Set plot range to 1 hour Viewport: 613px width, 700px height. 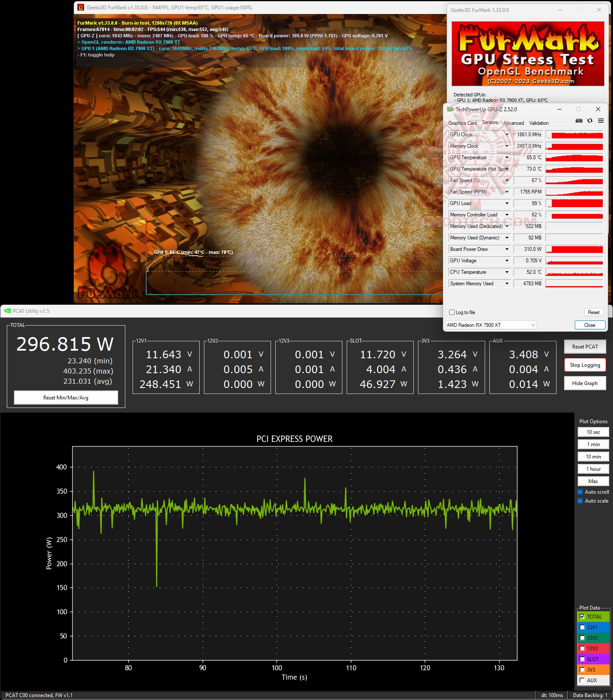pyautogui.click(x=593, y=469)
